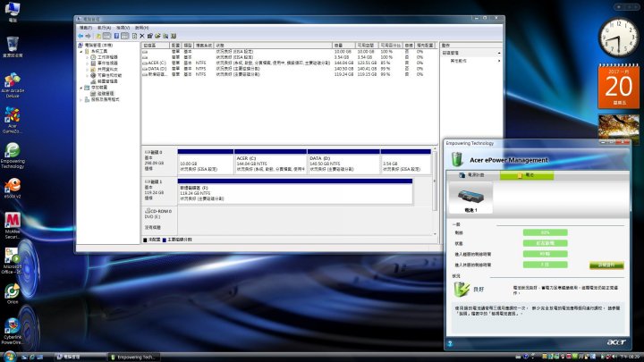The width and height of the screenshot is (644, 362).
Task: Click the Capacity column header in volume list
Action: click(343, 46)
